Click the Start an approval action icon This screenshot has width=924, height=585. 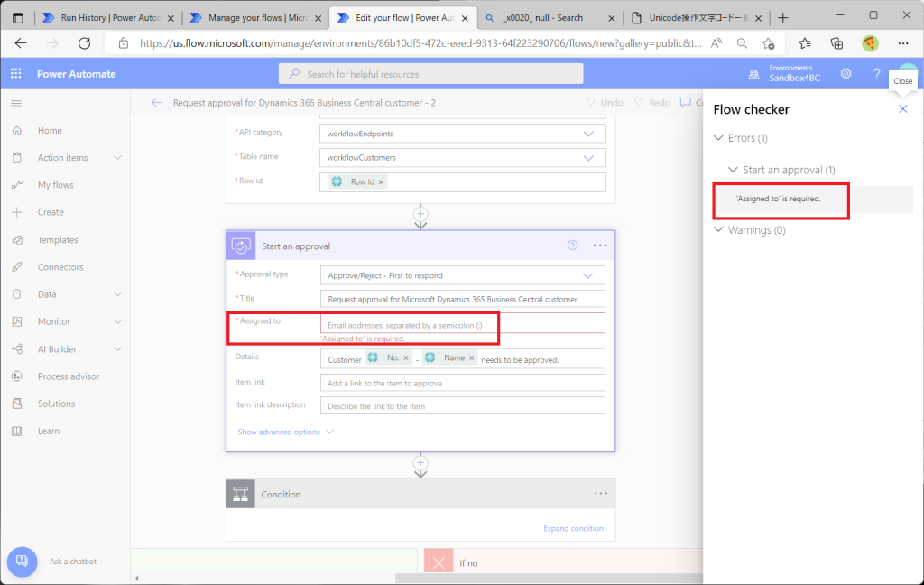240,246
